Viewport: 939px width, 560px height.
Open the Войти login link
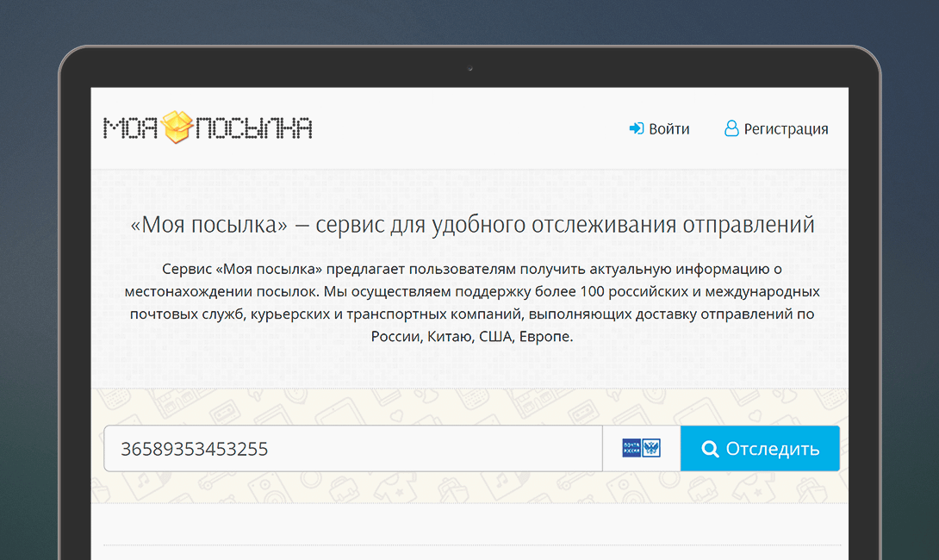coord(659,128)
